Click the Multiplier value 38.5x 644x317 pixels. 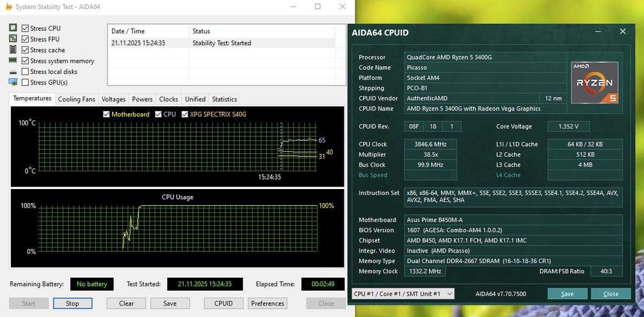(430, 154)
